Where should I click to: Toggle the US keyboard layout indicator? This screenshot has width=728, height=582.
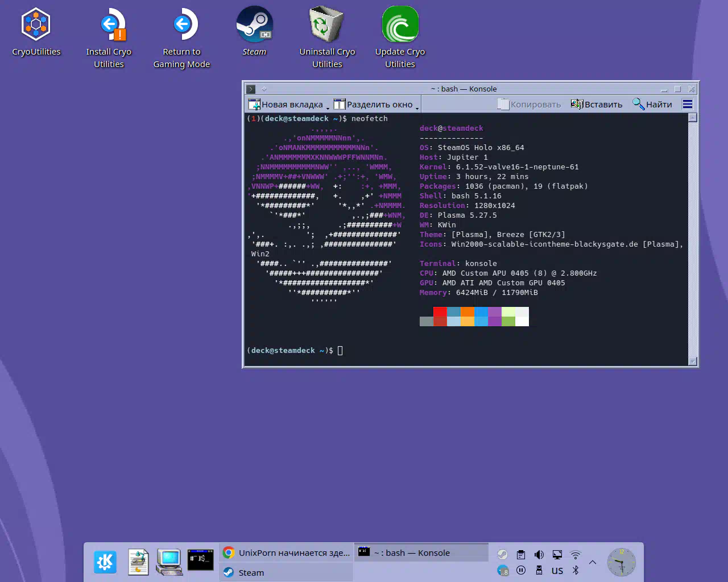[x=557, y=571]
